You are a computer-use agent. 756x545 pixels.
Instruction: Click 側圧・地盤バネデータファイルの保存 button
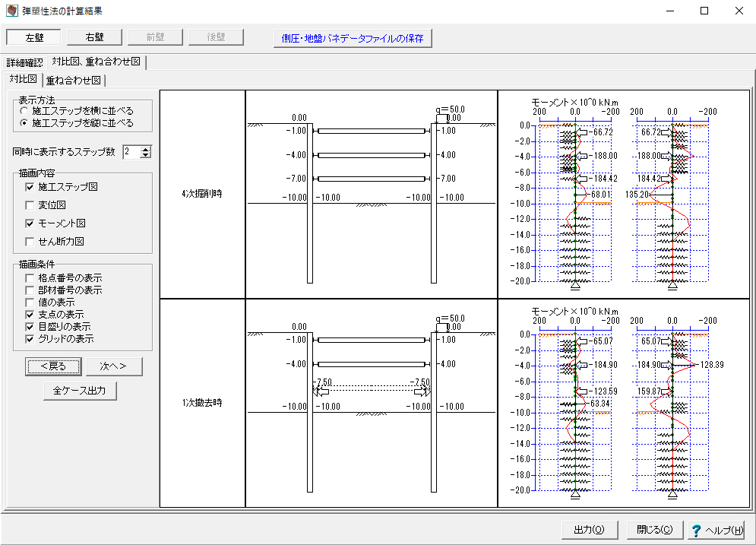click(x=353, y=38)
